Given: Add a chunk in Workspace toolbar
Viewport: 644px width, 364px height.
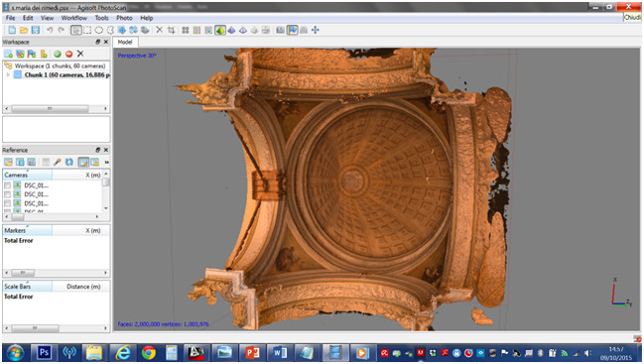Looking at the screenshot, I should [x=8, y=54].
